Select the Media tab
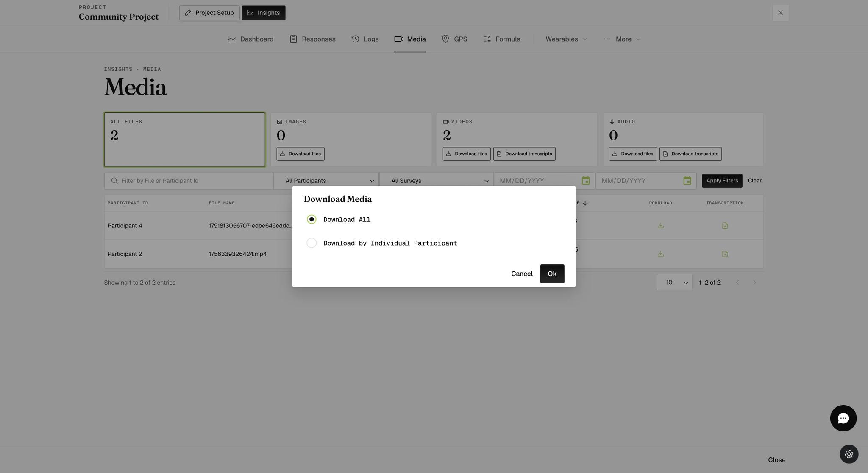 (x=410, y=39)
